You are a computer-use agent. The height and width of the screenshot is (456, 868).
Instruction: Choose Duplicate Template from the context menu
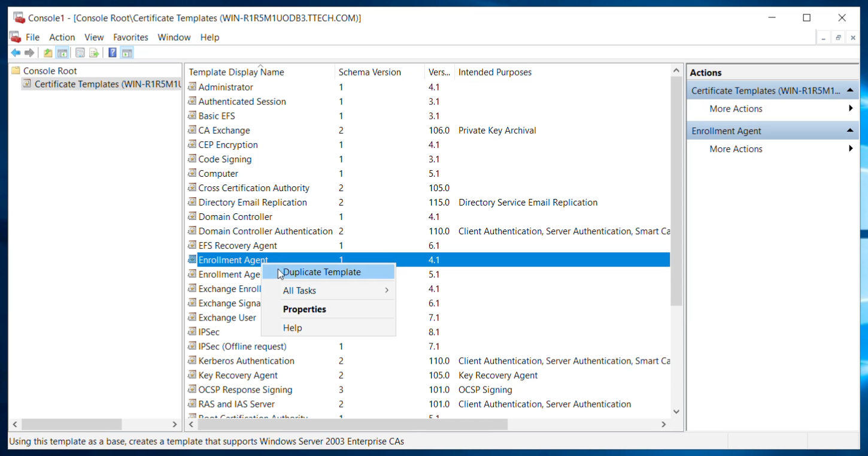(x=329, y=272)
